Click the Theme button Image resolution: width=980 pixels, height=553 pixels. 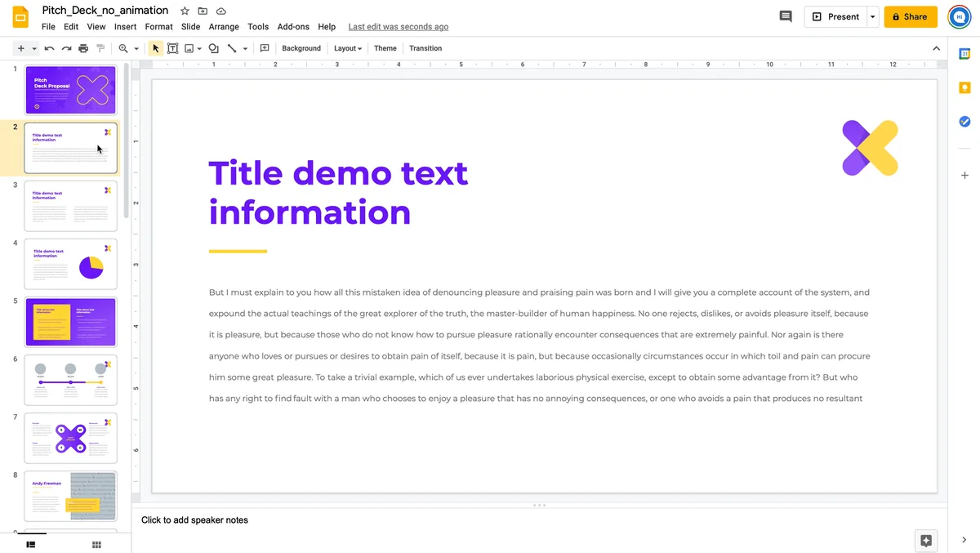[x=385, y=48]
